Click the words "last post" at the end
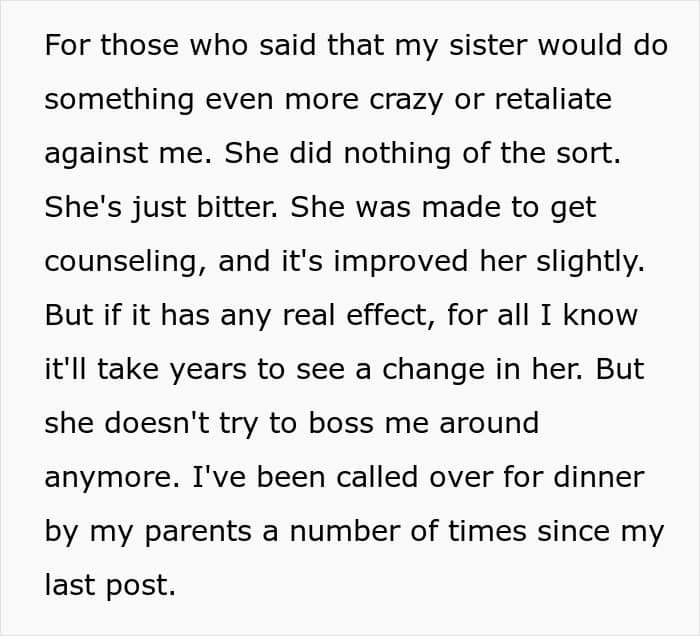The image size is (700, 636). 110,585
